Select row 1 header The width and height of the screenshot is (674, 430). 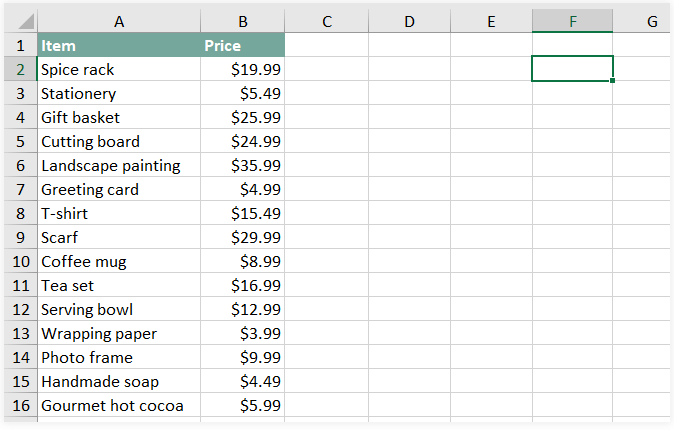coord(21,45)
